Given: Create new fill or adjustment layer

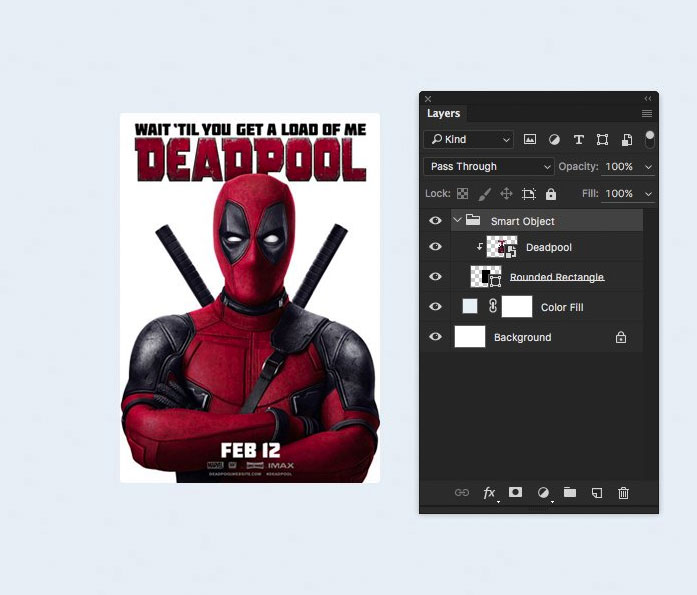Looking at the screenshot, I should click(x=543, y=492).
